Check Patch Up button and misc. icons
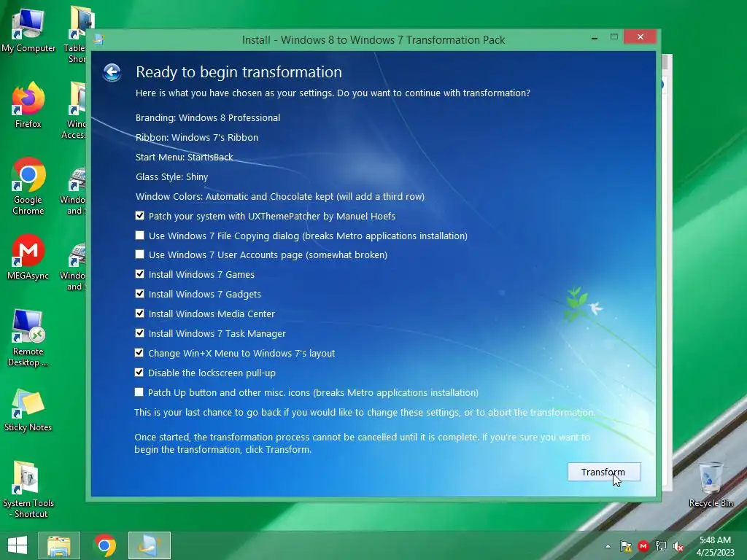This screenshot has width=747, height=560. (x=139, y=392)
